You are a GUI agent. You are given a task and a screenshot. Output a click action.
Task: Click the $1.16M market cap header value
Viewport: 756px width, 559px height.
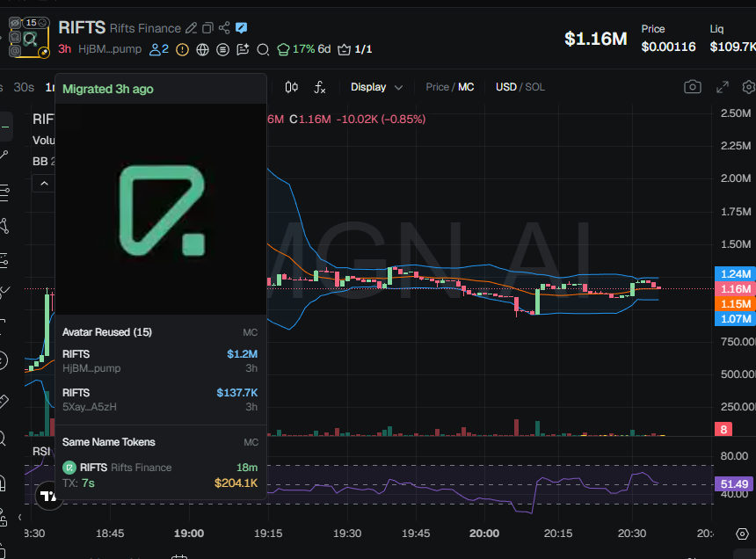(596, 39)
